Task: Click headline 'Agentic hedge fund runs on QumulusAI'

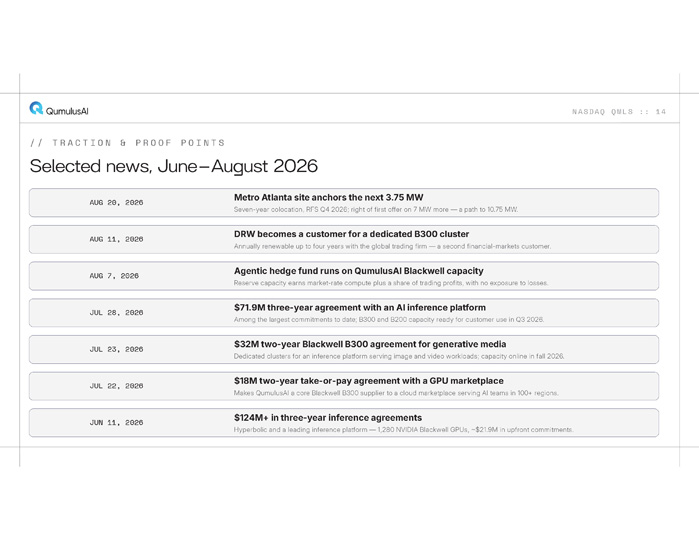Action: (x=358, y=271)
